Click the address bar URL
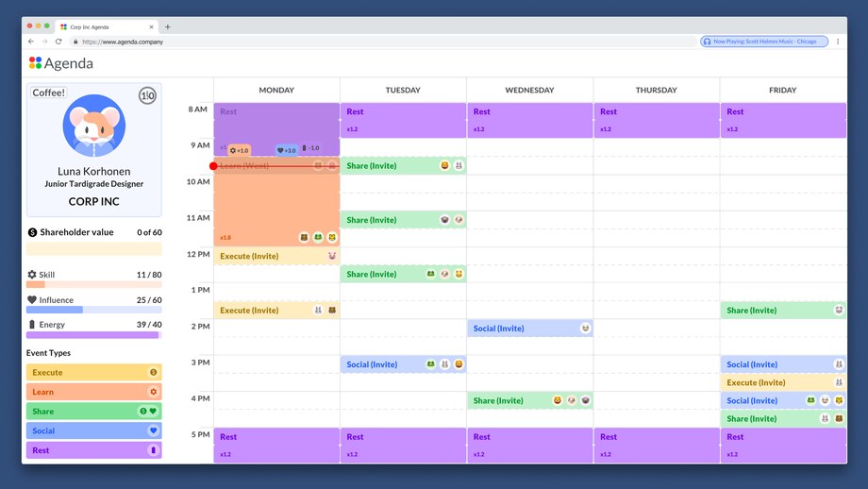This screenshot has width=868, height=489. (x=123, y=42)
